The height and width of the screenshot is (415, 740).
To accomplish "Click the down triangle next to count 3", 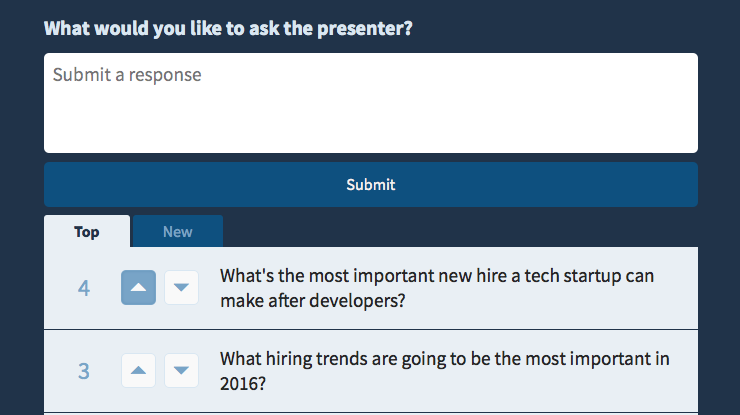I will click(181, 371).
